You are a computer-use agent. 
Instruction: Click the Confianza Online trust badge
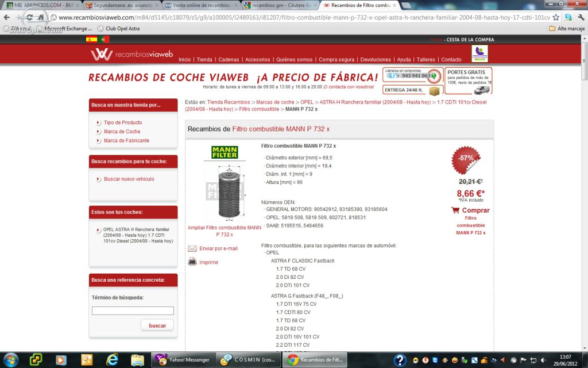(x=479, y=53)
